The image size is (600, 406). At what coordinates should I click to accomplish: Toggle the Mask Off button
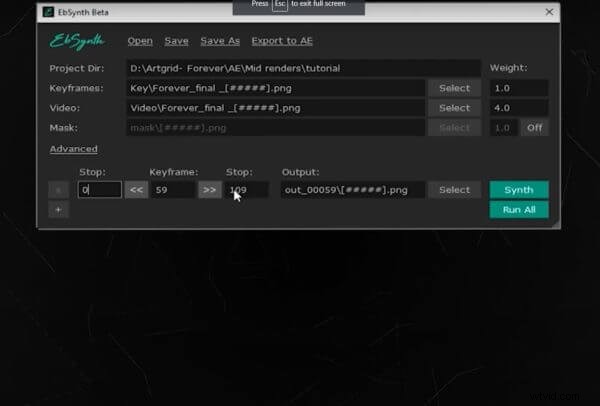pos(535,128)
